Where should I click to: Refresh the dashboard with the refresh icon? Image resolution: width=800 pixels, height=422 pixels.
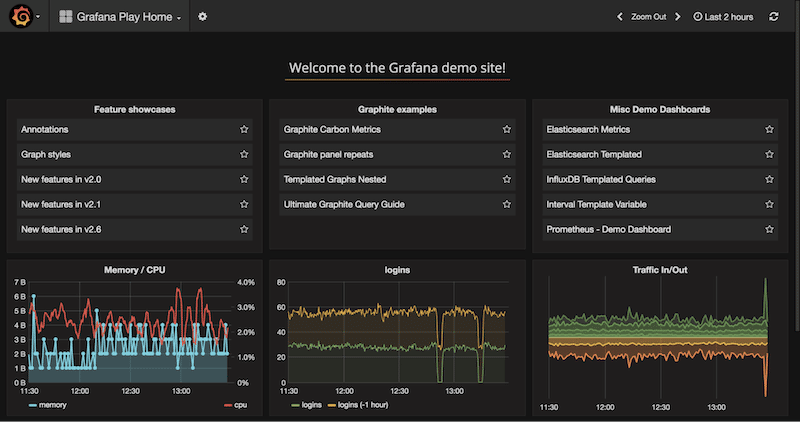click(774, 17)
